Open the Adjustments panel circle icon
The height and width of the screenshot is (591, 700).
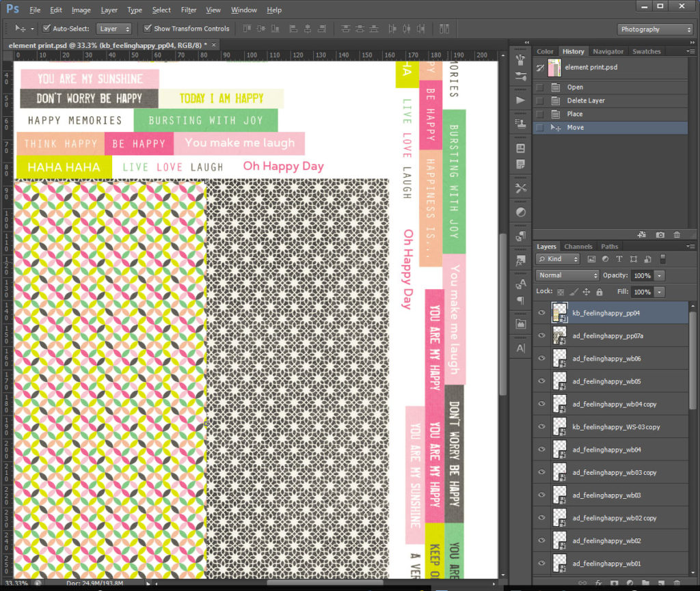tap(521, 212)
